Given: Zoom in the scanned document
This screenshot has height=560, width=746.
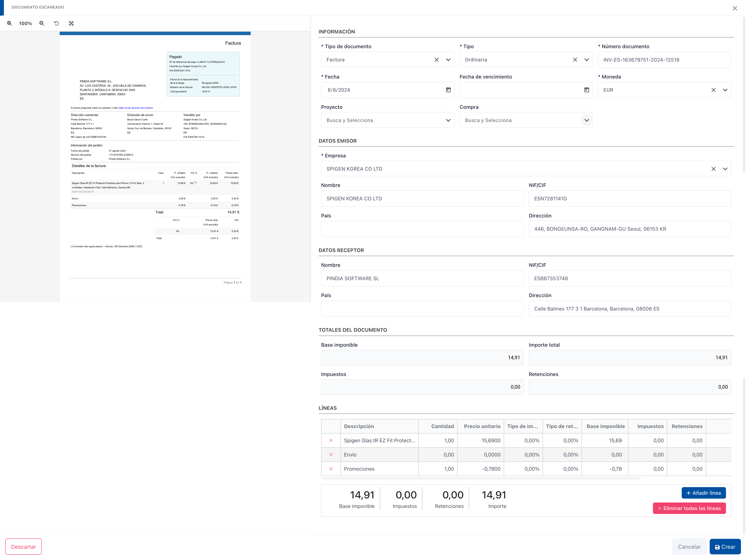Looking at the screenshot, I should click(42, 23).
